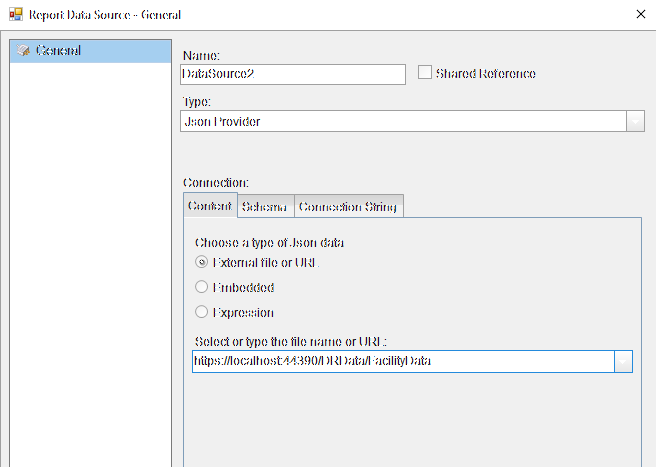The image size is (656, 467).
Task: Enable the Shared Reference checkbox
Action: coord(425,72)
